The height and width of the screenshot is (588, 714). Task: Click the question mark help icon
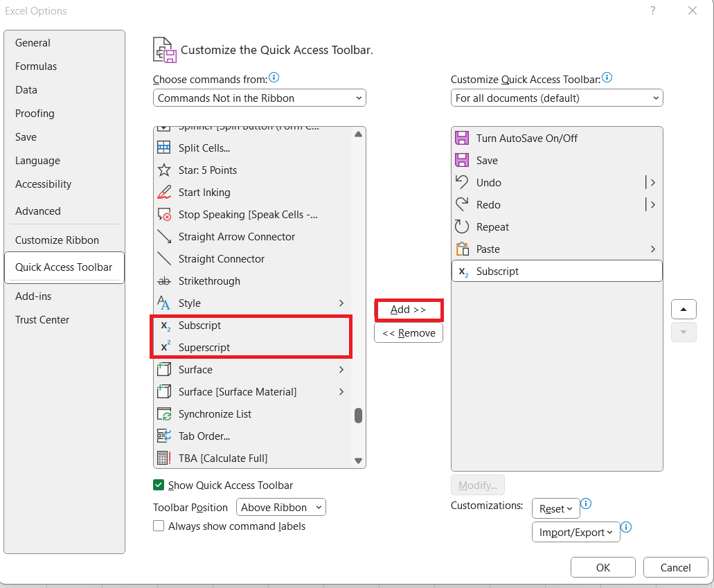653,10
